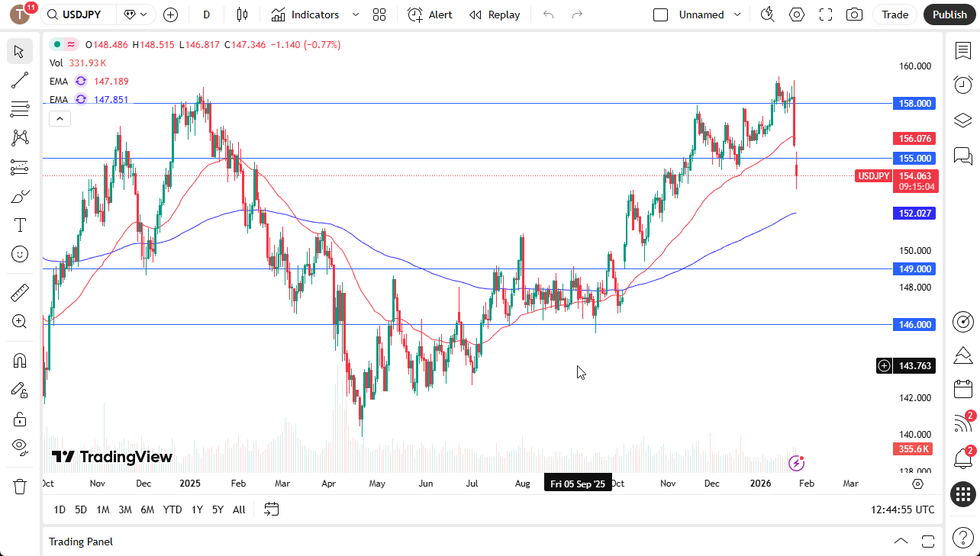
Task: Toggle magnet mode for drawings
Action: pos(20,361)
